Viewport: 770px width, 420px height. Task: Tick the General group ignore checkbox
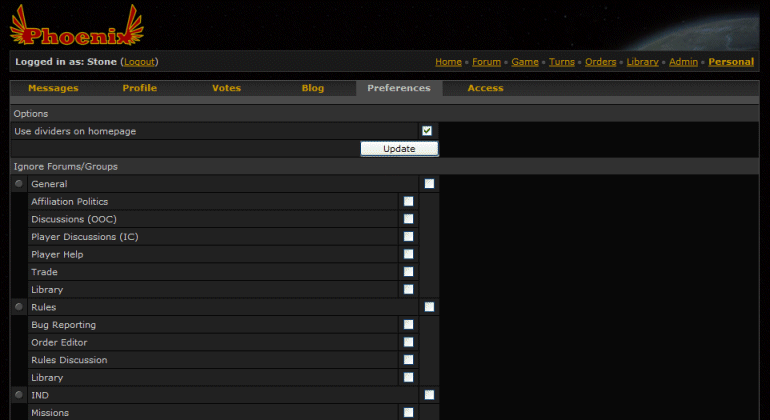[429, 184]
